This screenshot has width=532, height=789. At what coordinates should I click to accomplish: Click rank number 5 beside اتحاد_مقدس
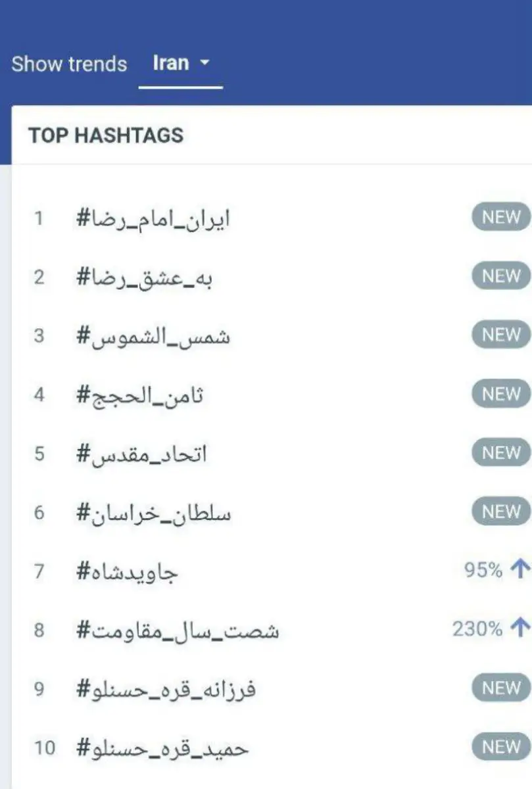[39, 452]
